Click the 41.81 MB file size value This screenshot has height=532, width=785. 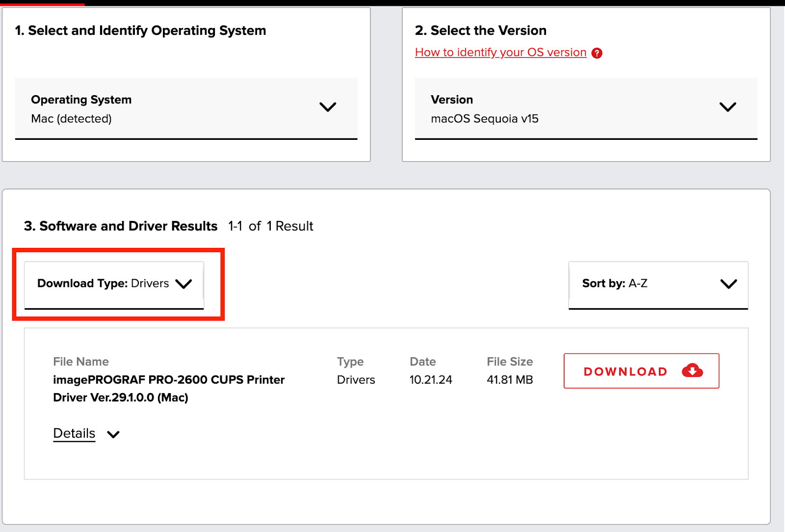pyautogui.click(x=510, y=380)
